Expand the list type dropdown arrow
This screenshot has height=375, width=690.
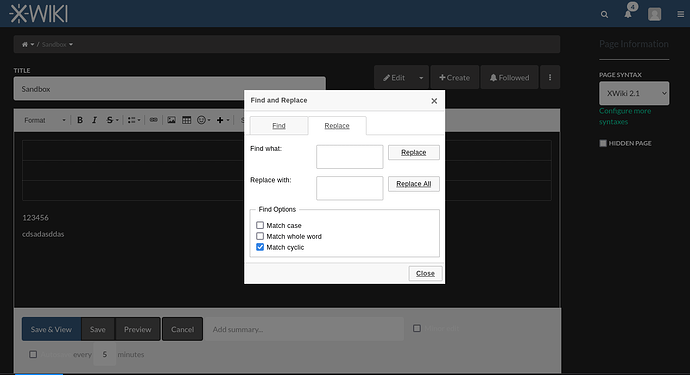click(139, 120)
